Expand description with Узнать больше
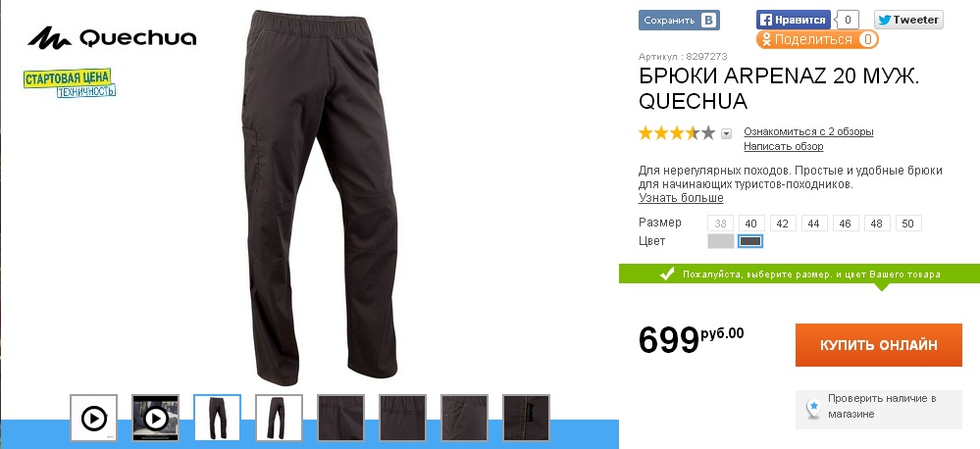The height and width of the screenshot is (449, 980). coord(681,198)
